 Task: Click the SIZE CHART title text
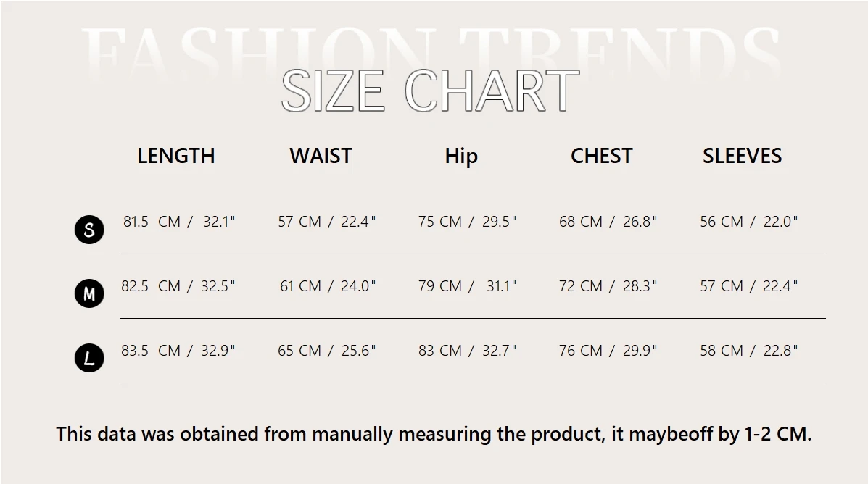(430, 91)
